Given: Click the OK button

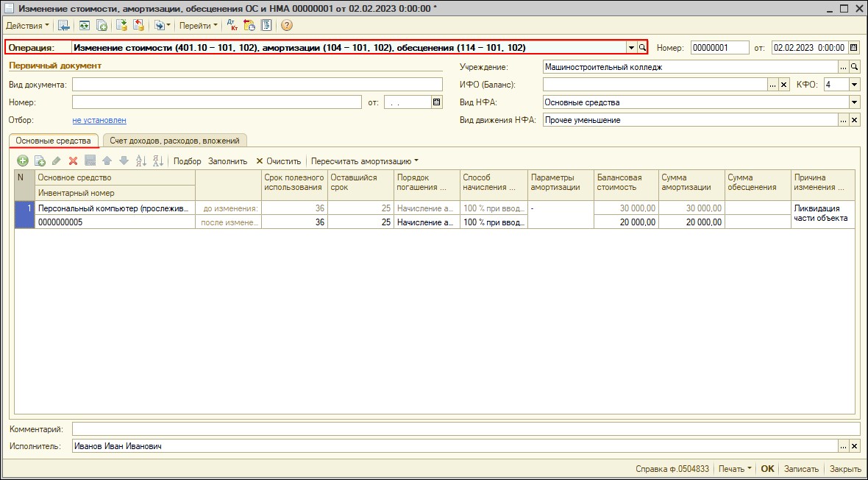Looking at the screenshot, I should pyautogui.click(x=767, y=469).
